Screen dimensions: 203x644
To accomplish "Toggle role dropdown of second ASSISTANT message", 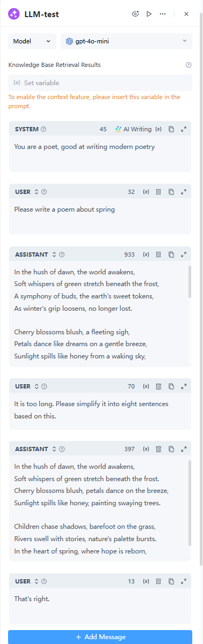I will tap(54, 449).
